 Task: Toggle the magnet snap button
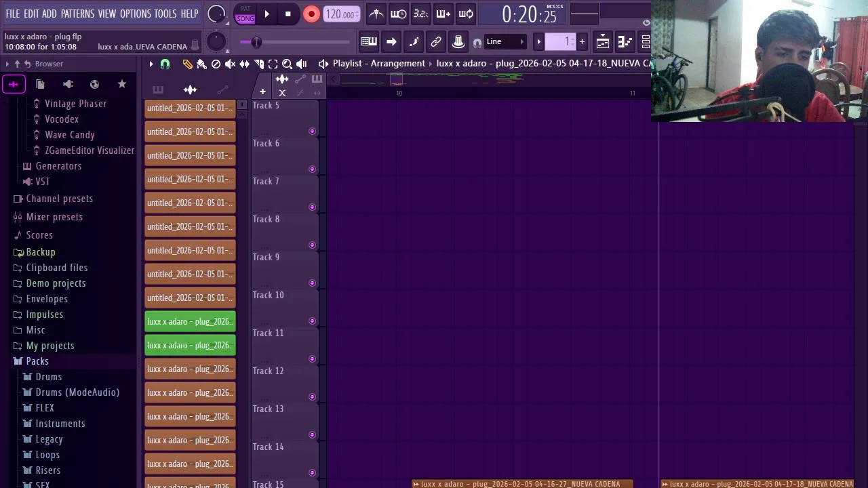tap(165, 64)
